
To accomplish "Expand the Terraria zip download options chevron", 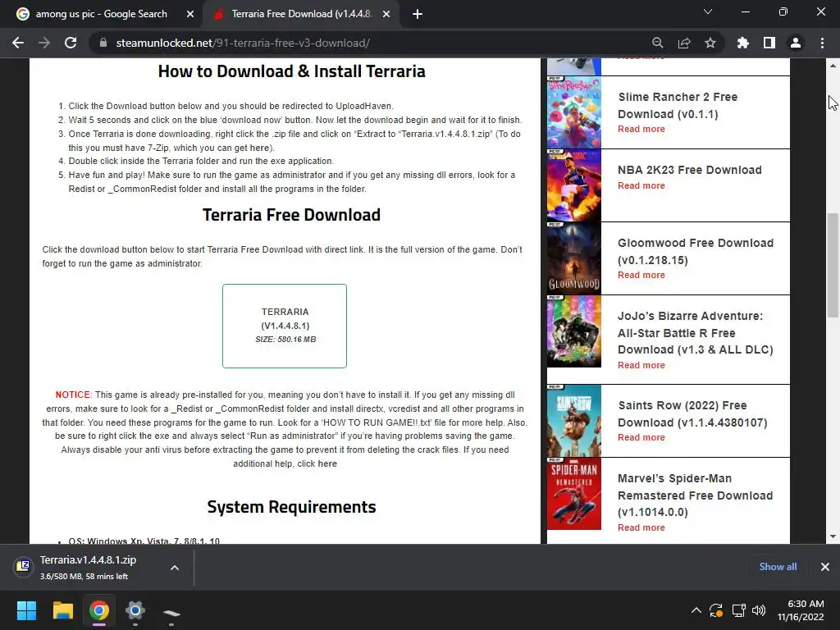I will coord(175,568).
